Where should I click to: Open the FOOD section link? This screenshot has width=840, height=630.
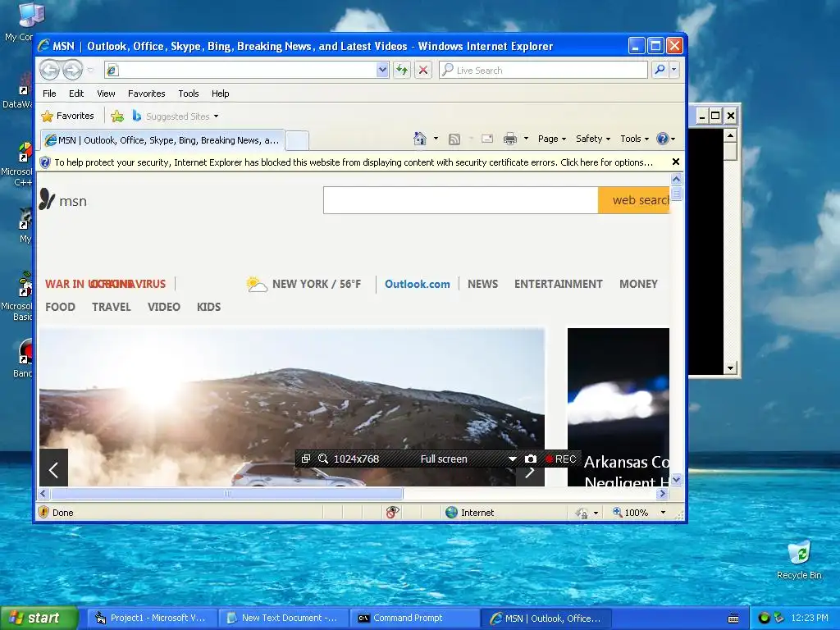(x=60, y=307)
